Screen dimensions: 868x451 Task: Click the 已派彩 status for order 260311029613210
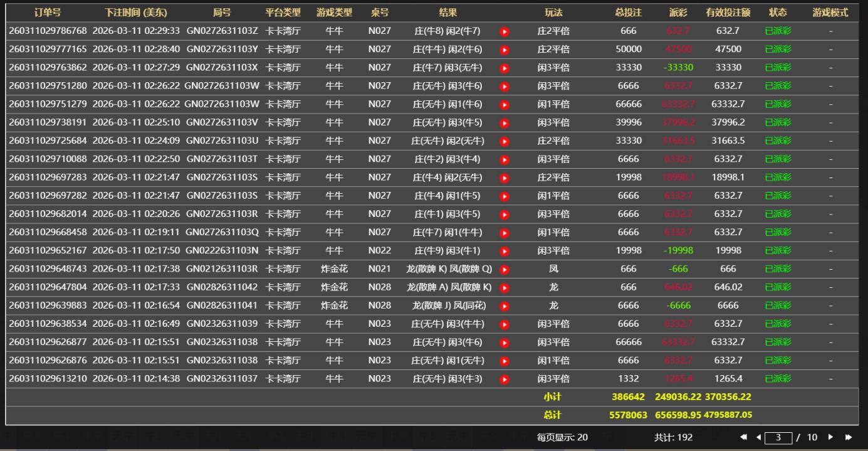(x=778, y=379)
